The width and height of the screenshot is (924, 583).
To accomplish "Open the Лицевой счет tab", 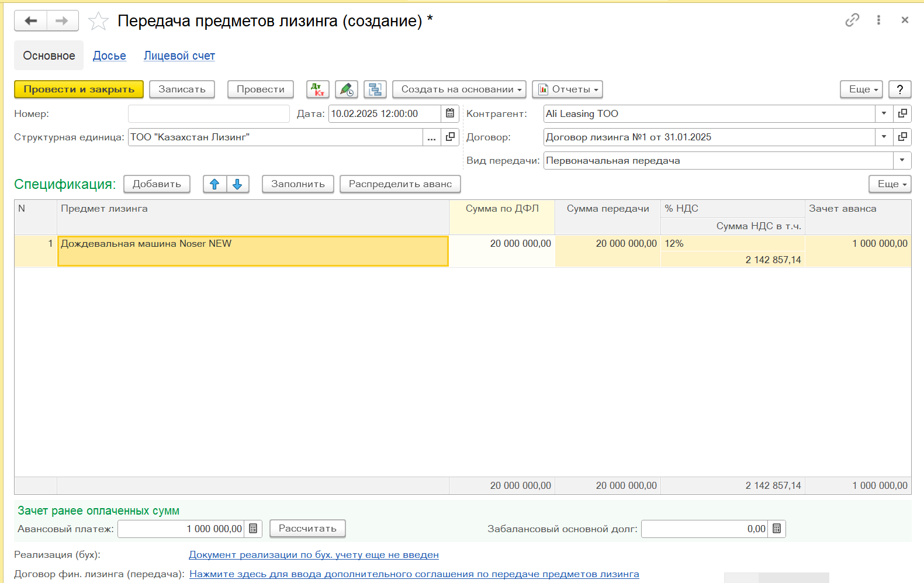I will (179, 56).
